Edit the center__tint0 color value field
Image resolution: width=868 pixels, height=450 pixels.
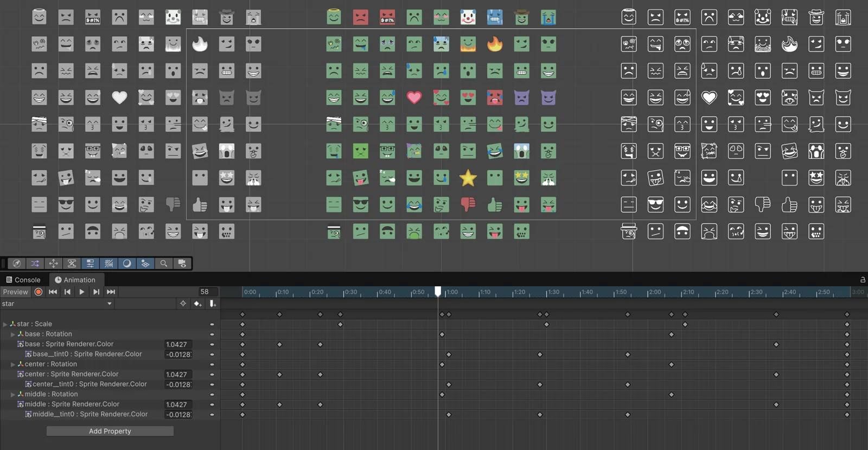pos(178,384)
